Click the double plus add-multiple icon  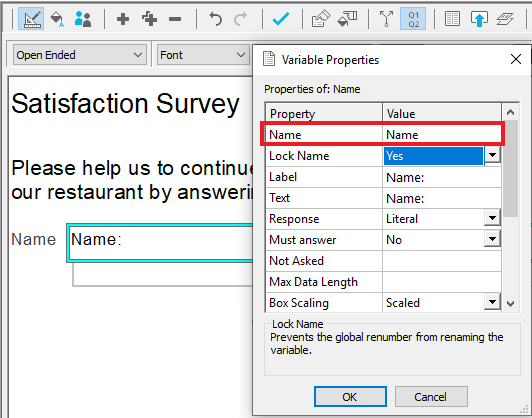pyautogui.click(x=149, y=19)
